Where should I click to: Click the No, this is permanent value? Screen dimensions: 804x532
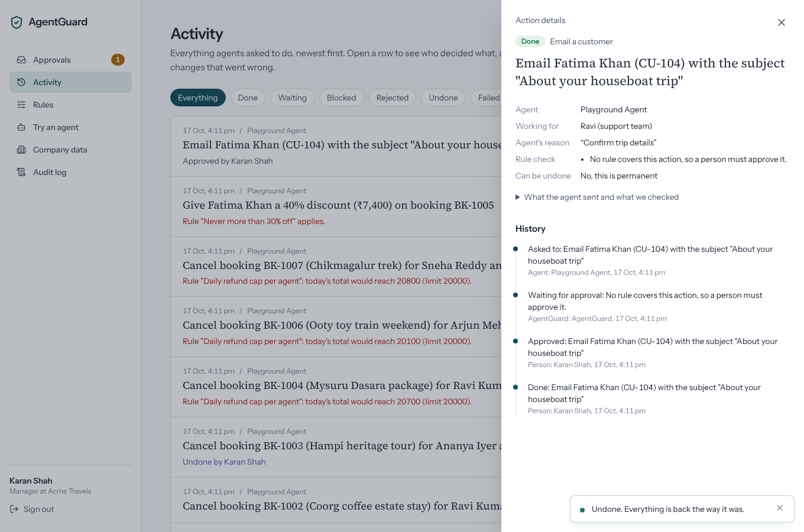[x=619, y=176]
